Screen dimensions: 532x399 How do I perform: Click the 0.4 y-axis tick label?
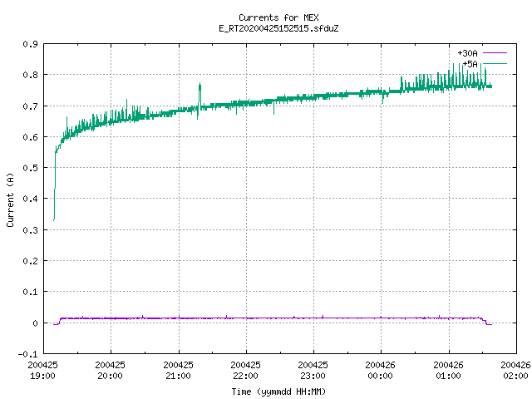tap(30, 199)
